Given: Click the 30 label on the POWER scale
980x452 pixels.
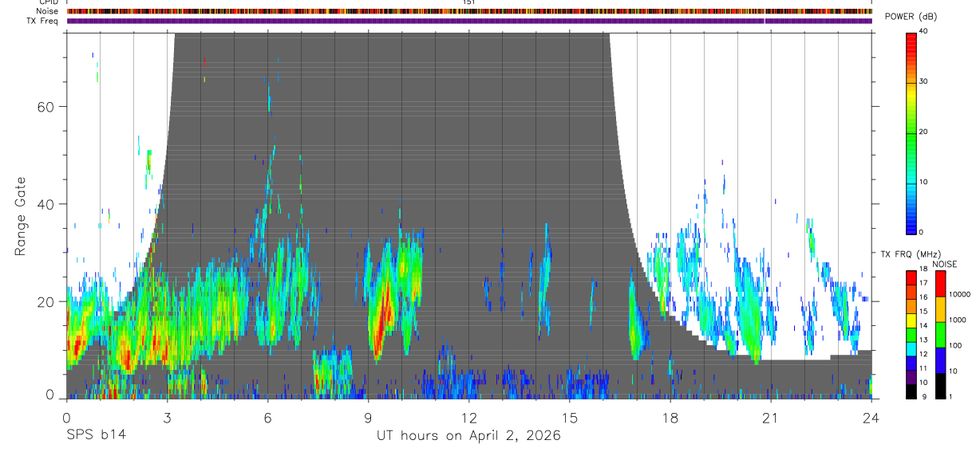Looking at the screenshot, I should click(923, 81).
